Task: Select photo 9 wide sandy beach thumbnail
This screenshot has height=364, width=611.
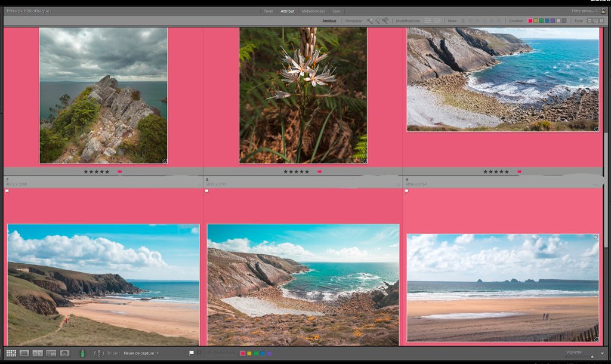Action: click(x=503, y=288)
